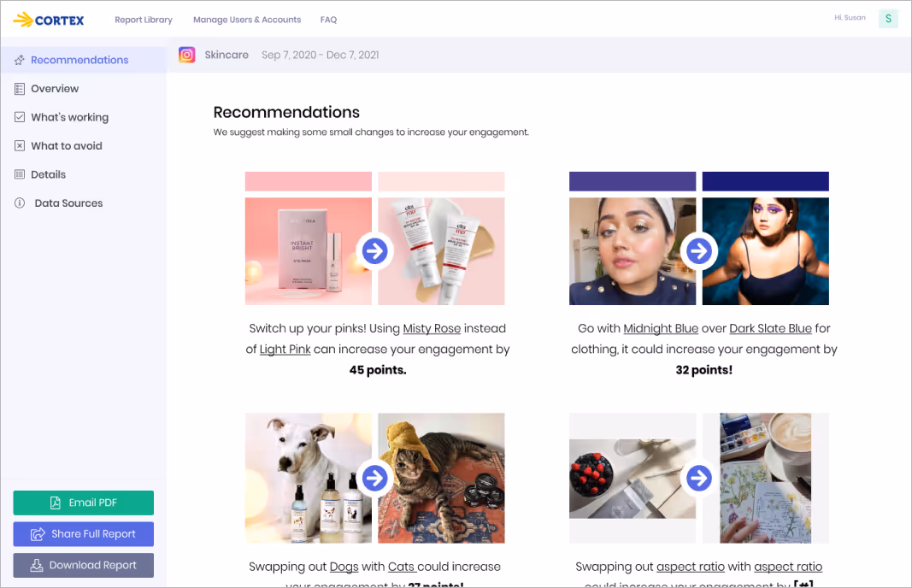Click the What's working checkmark icon

coord(20,117)
